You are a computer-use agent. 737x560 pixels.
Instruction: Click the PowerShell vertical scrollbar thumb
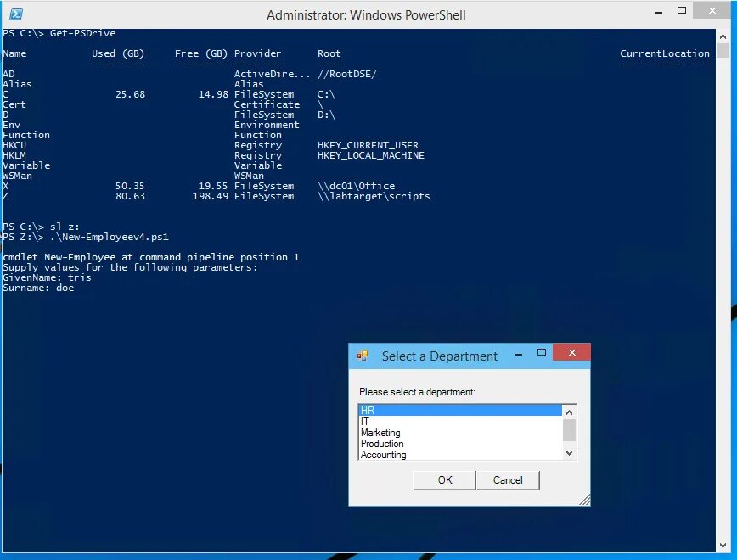pos(723,51)
